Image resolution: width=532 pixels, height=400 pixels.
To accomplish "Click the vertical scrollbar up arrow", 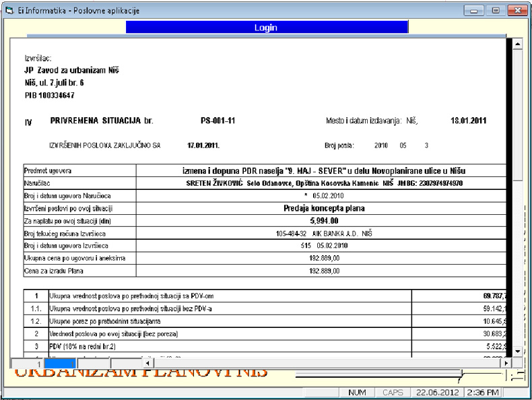I will pos(518,44).
